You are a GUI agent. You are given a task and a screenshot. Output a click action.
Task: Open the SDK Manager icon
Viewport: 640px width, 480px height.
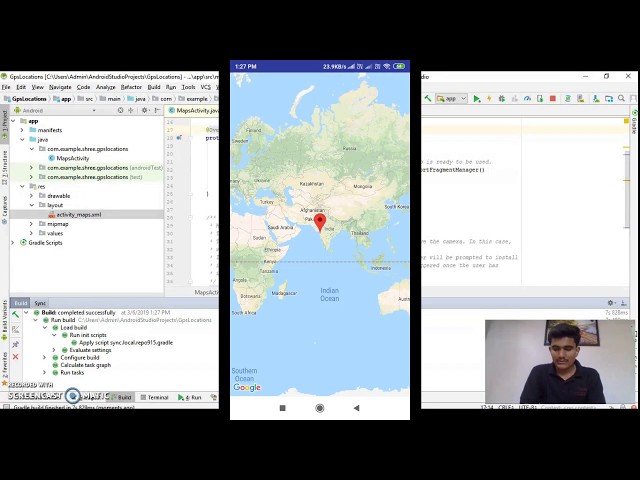click(596, 99)
